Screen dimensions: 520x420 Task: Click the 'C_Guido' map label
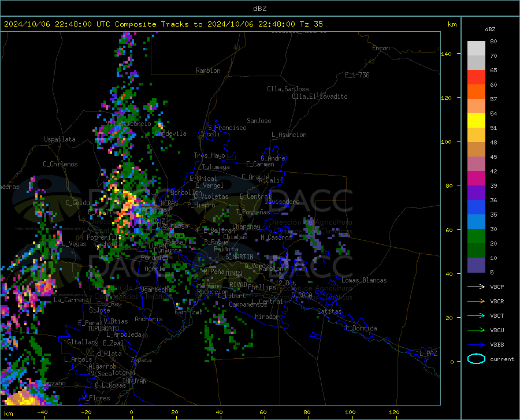pyautogui.click(x=77, y=203)
